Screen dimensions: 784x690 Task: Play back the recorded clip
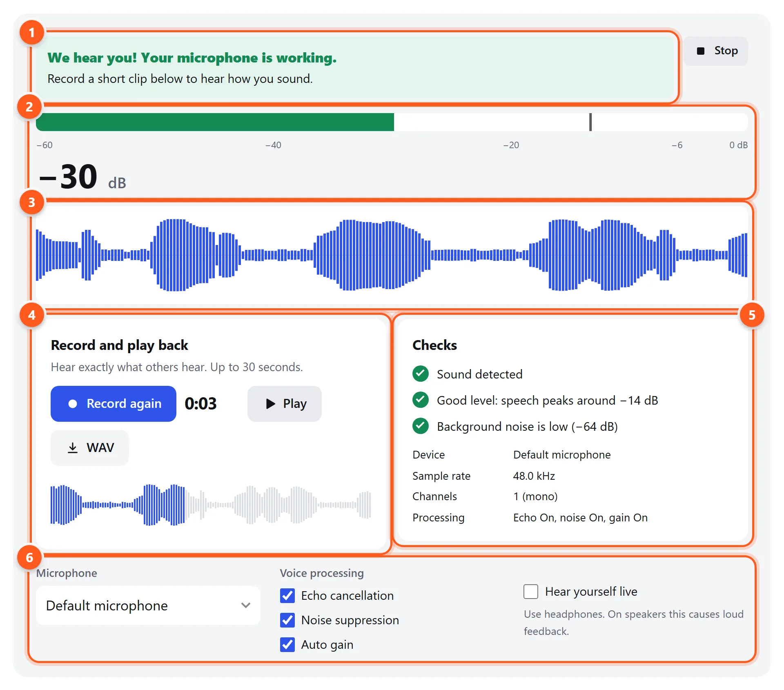tap(285, 403)
